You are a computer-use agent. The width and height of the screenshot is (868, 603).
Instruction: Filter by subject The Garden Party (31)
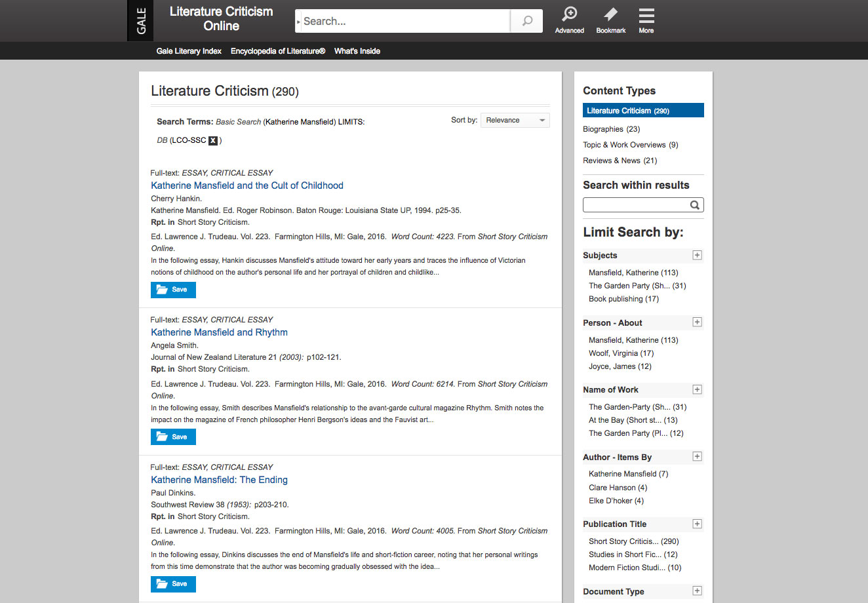coord(637,286)
